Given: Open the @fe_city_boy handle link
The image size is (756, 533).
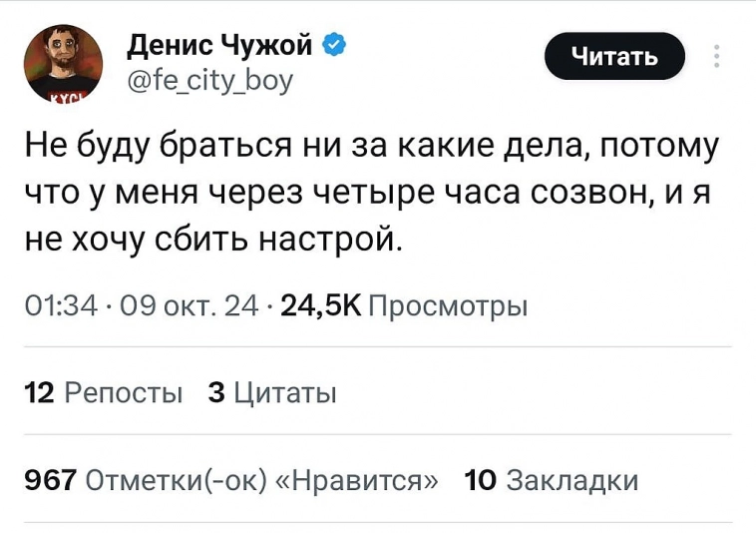Looking at the screenshot, I should click(x=211, y=79).
